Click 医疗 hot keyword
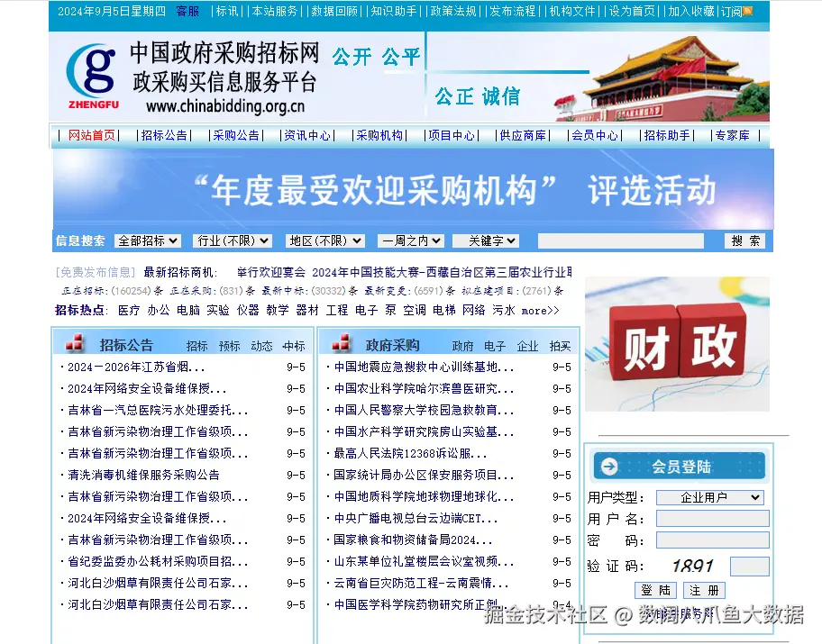The height and width of the screenshot is (644, 822). (x=129, y=310)
